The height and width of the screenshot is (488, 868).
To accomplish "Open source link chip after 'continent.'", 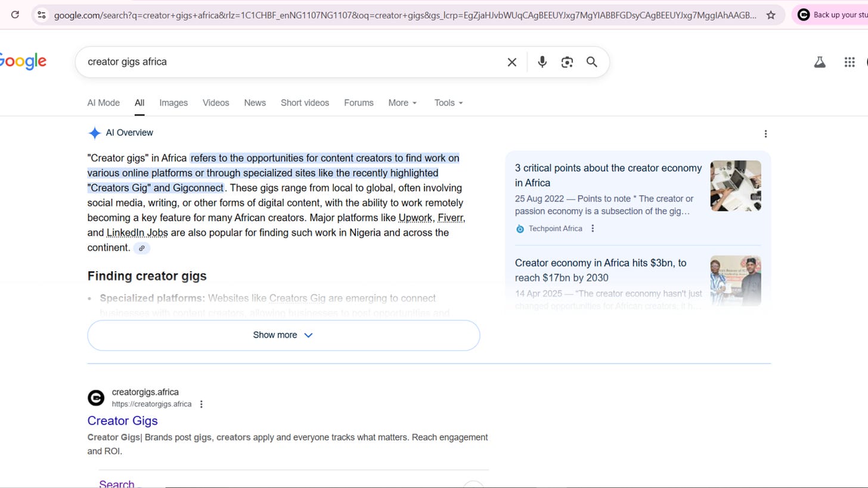I will pyautogui.click(x=141, y=248).
